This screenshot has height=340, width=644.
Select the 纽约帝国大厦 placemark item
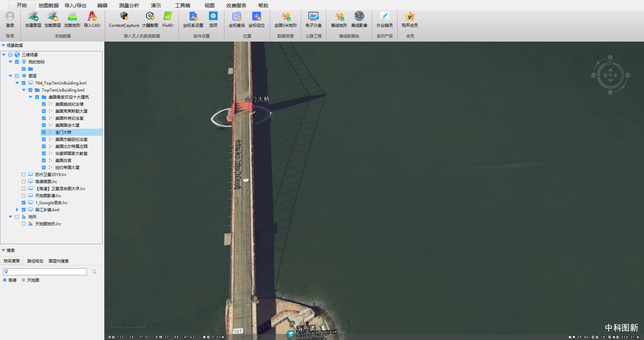tap(67, 167)
